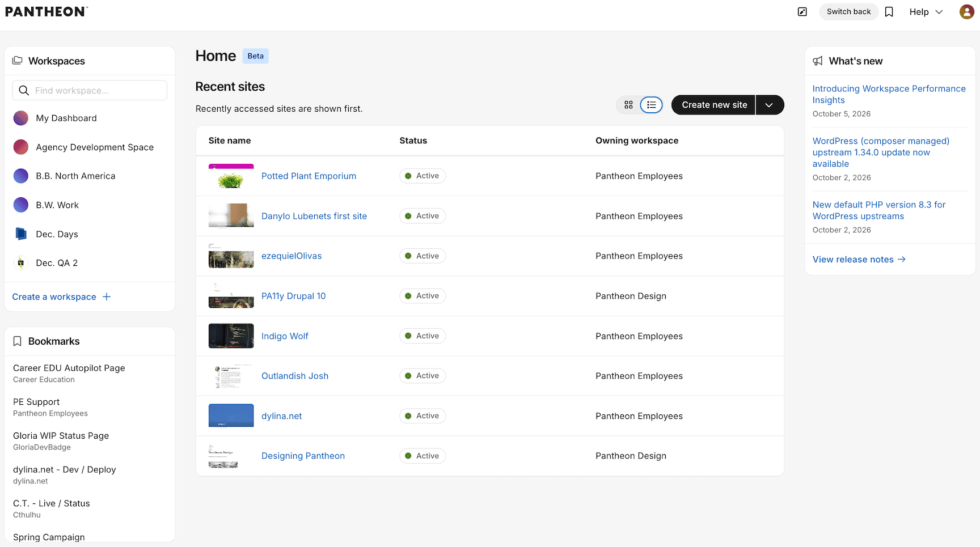Open the Potted Plant Emporium site link
Screen dimensions: 980x547
[x=309, y=176]
